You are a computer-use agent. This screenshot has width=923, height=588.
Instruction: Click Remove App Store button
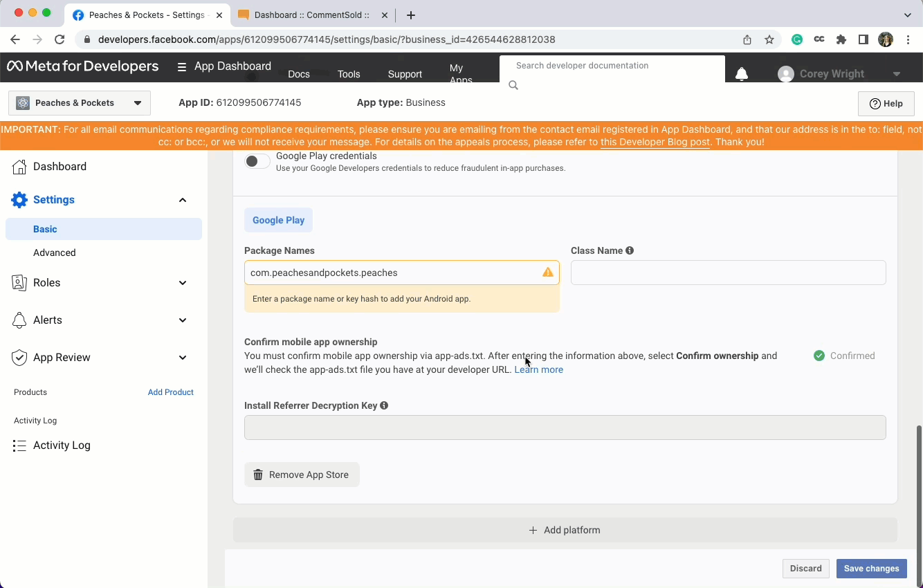pyautogui.click(x=302, y=475)
